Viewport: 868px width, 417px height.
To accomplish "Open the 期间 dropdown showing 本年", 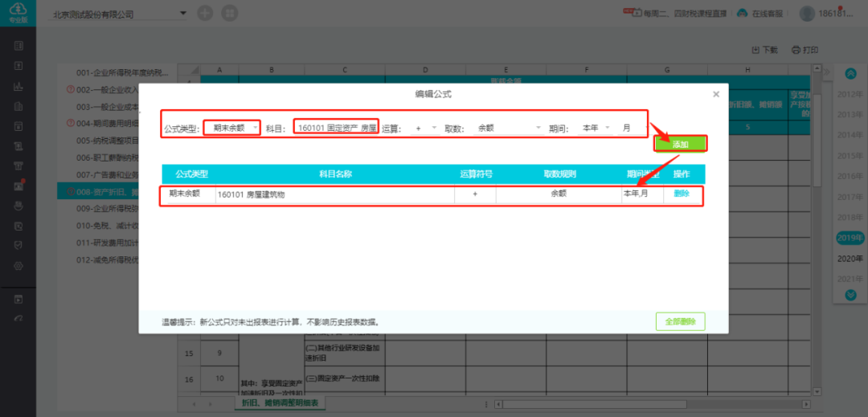I will click(596, 128).
